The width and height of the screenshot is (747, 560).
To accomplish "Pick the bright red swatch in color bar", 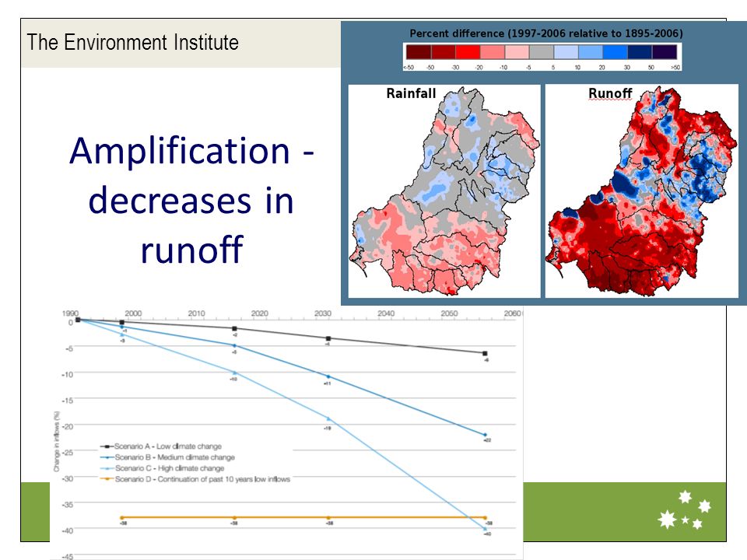I will coord(468,52).
